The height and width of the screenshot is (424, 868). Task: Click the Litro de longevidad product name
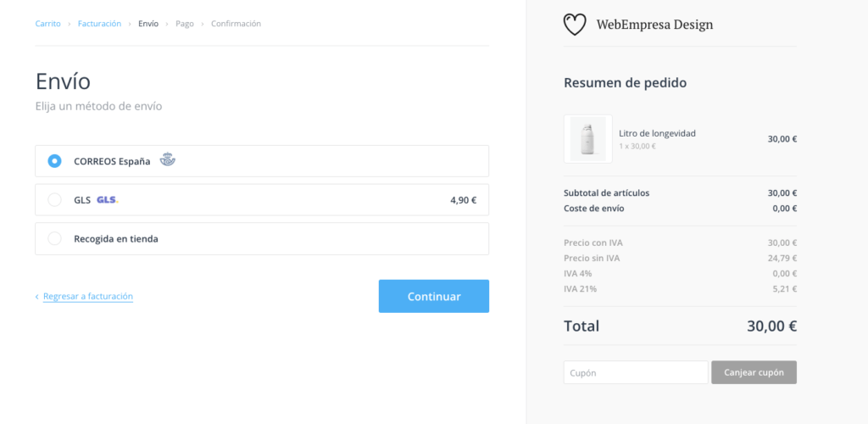(x=657, y=133)
